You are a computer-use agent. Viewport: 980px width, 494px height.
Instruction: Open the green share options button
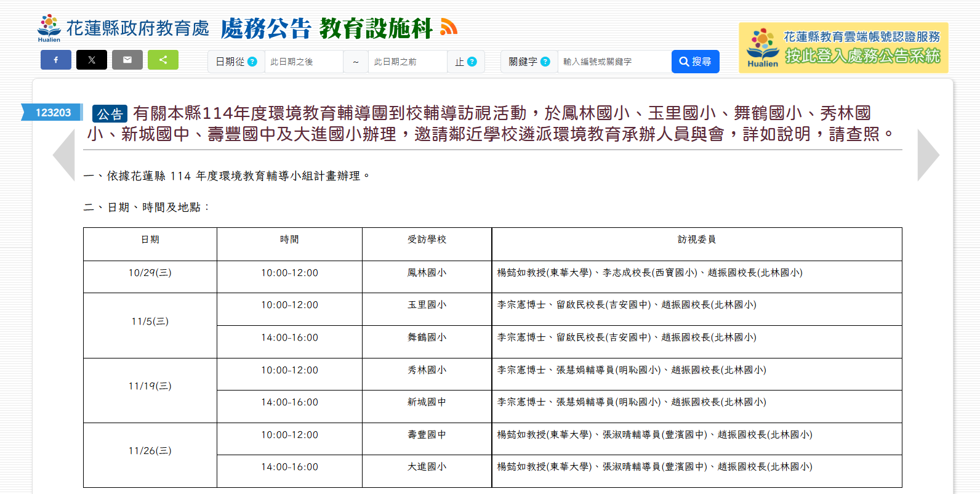click(x=163, y=60)
